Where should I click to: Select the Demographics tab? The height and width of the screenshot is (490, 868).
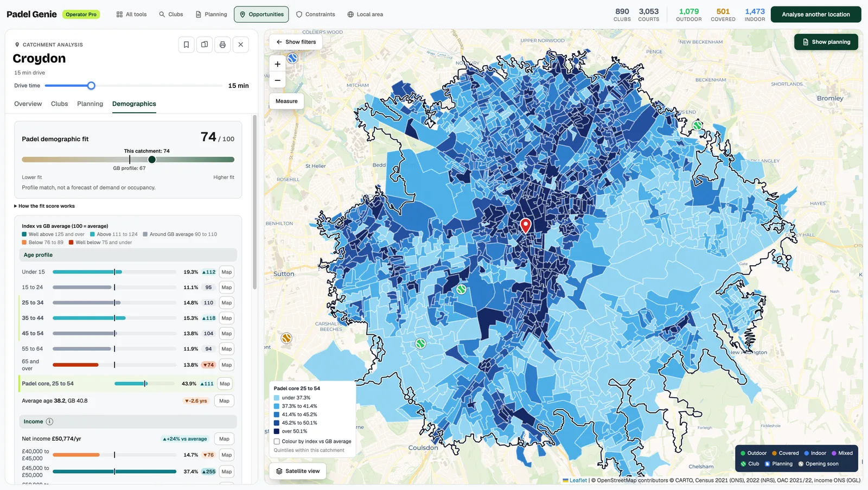134,104
